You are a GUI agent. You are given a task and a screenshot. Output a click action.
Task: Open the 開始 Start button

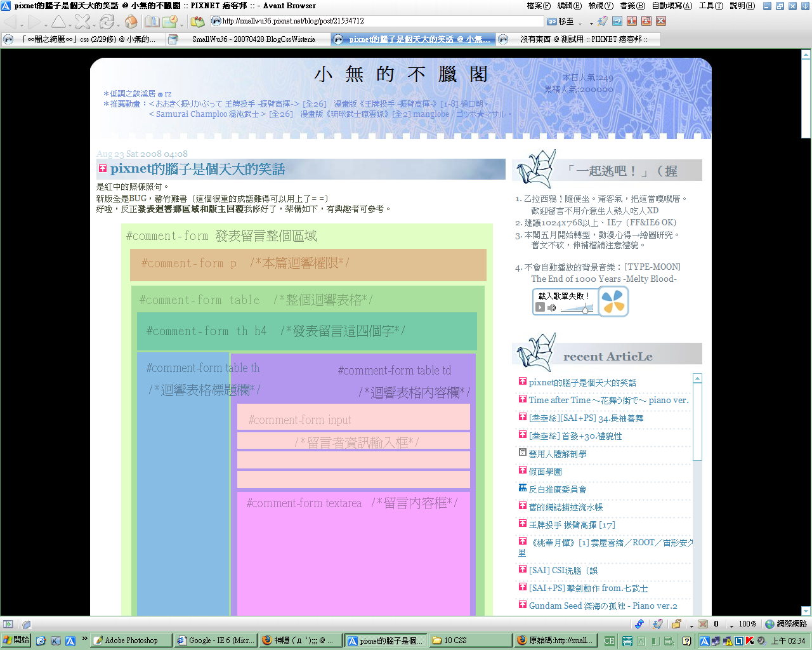pos(16,640)
